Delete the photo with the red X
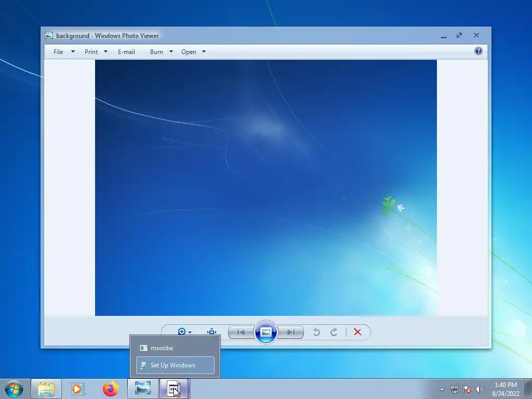 357,332
